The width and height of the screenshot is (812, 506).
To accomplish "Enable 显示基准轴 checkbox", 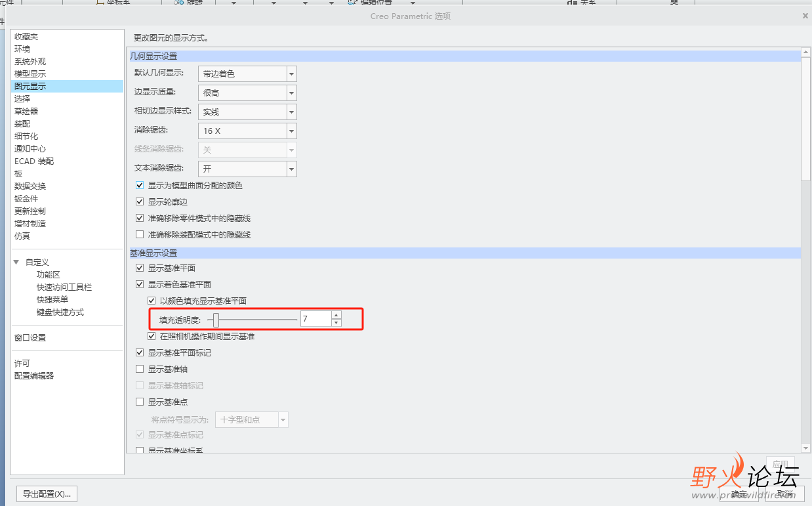I will [x=140, y=369].
